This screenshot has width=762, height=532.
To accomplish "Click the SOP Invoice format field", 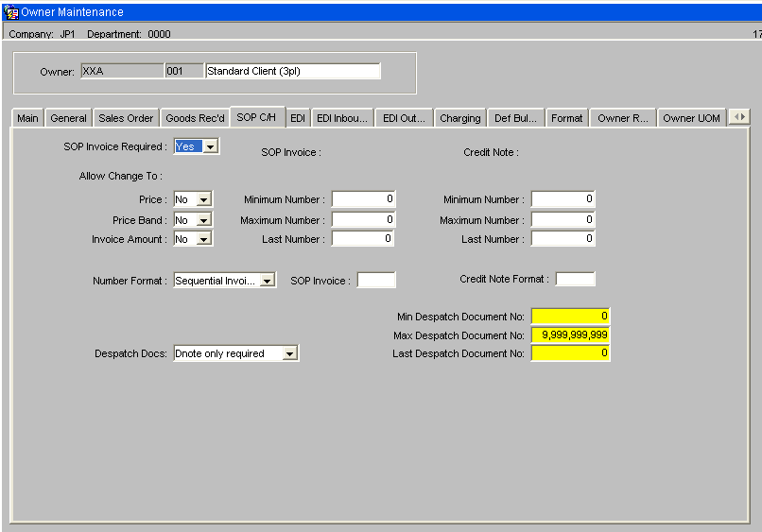I will point(376,280).
